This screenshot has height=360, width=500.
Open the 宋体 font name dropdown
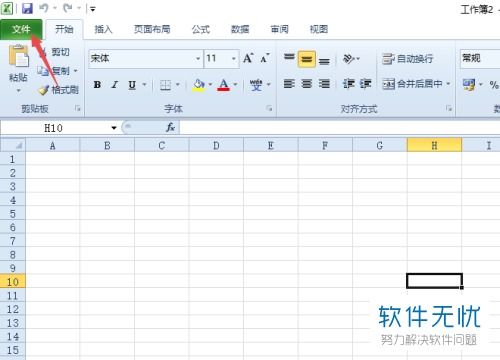(x=198, y=59)
